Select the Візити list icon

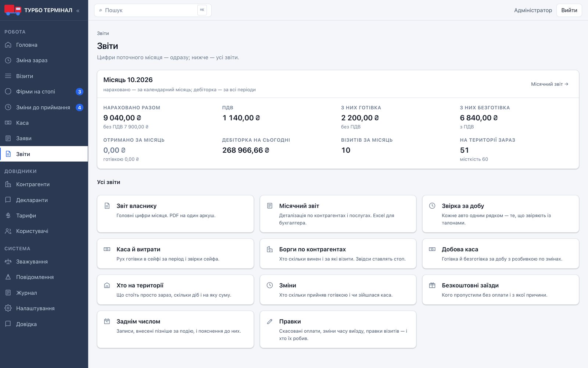(x=8, y=76)
